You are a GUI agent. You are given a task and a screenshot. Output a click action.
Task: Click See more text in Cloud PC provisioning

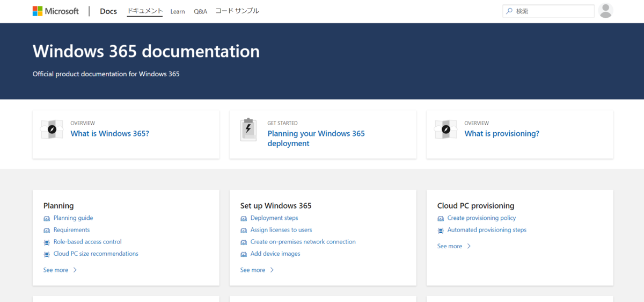(x=450, y=246)
